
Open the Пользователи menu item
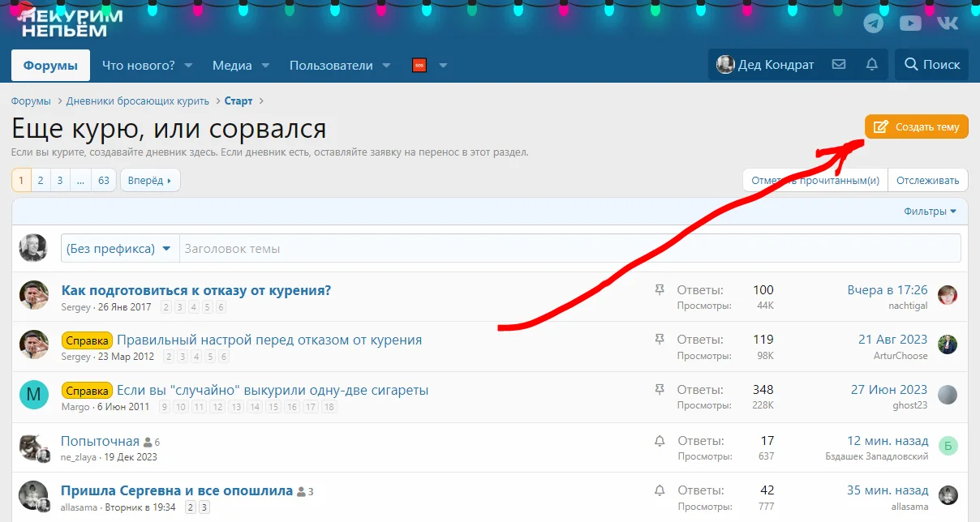[331, 65]
